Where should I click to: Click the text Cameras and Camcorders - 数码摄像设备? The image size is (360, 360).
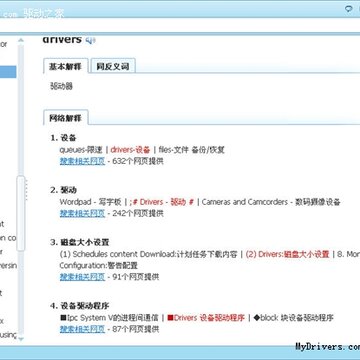click(x=271, y=202)
